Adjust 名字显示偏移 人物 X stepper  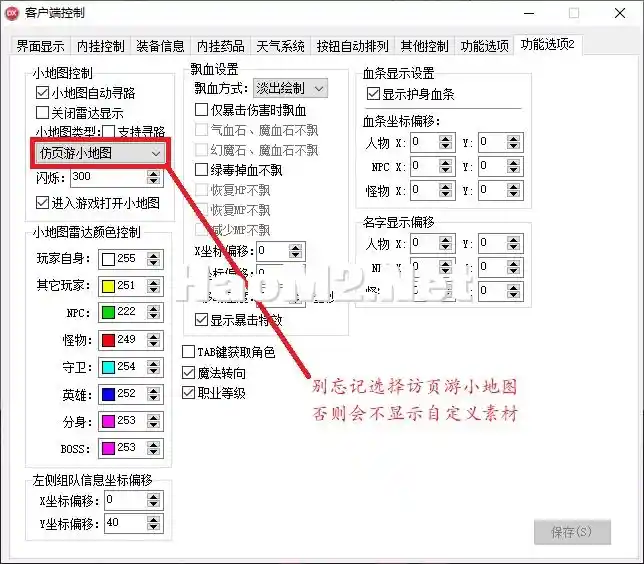(x=446, y=244)
